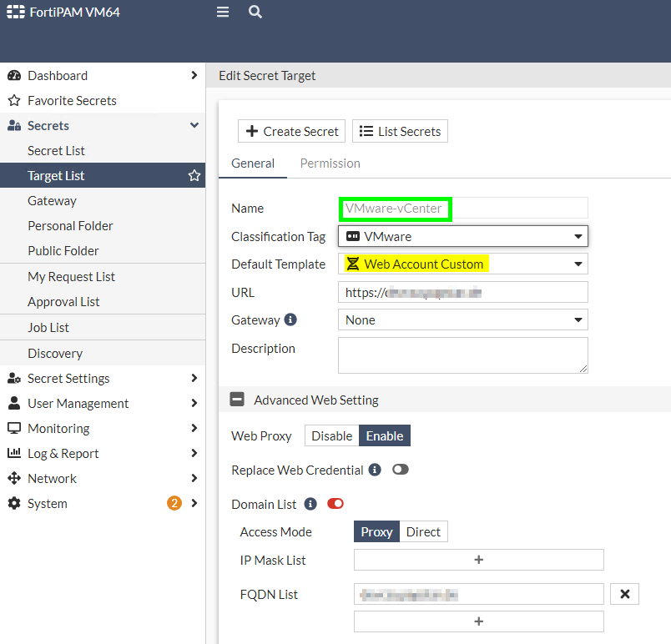The height and width of the screenshot is (644, 671).
Task: Click the Create Secret button
Action: [x=291, y=131]
